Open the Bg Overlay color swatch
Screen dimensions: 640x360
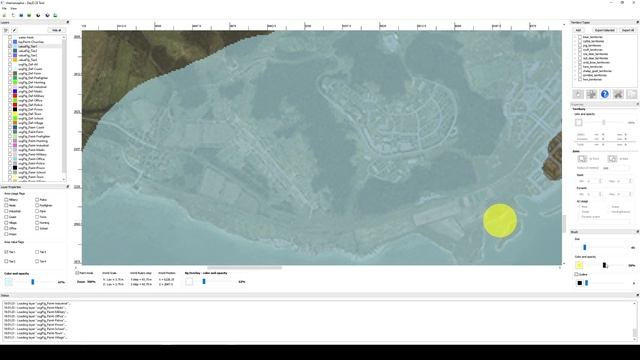pos(189,281)
